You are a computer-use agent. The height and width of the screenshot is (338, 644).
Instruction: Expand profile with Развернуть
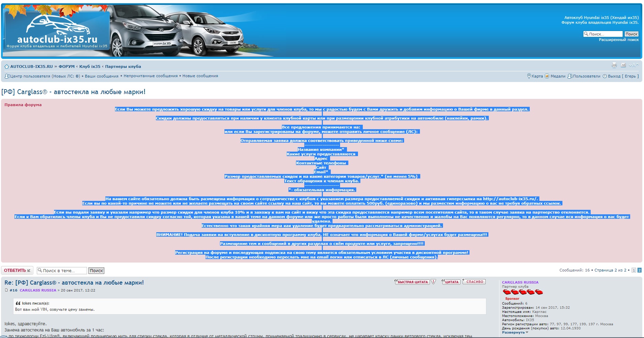pos(515,332)
